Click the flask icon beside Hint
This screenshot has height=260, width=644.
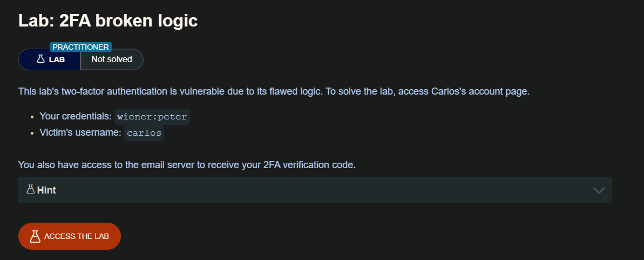coord(30,190)
